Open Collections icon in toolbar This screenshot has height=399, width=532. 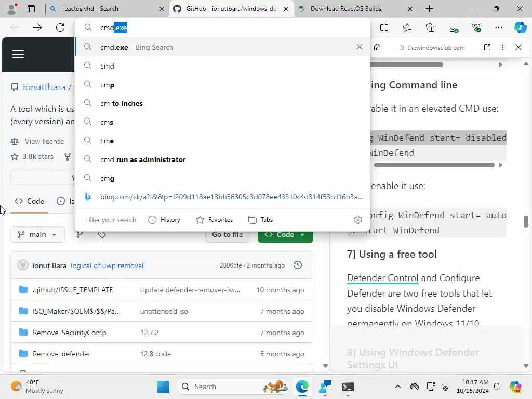[x=430, y=28]
